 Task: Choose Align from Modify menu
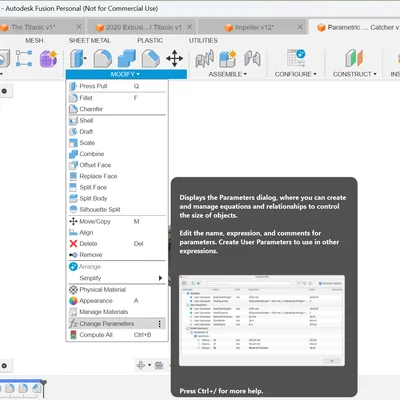click(117, 232)
